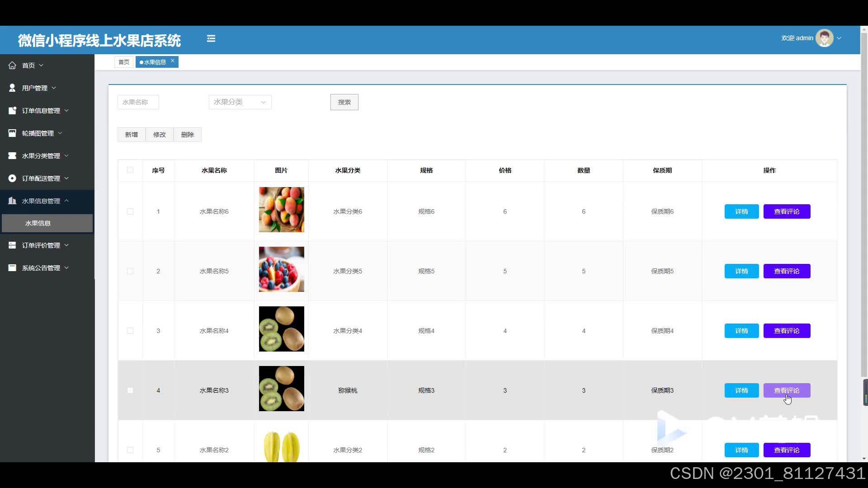
Task: Check the box for row 水果名称6
Action: click(130, 211)
